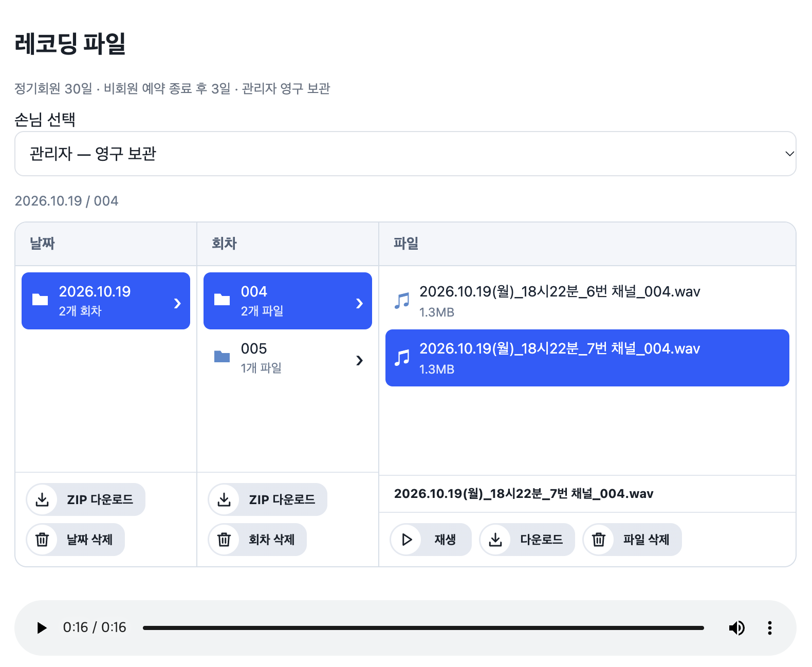Click download icon in the 날짜 column
812x667 pixels.
42,499
